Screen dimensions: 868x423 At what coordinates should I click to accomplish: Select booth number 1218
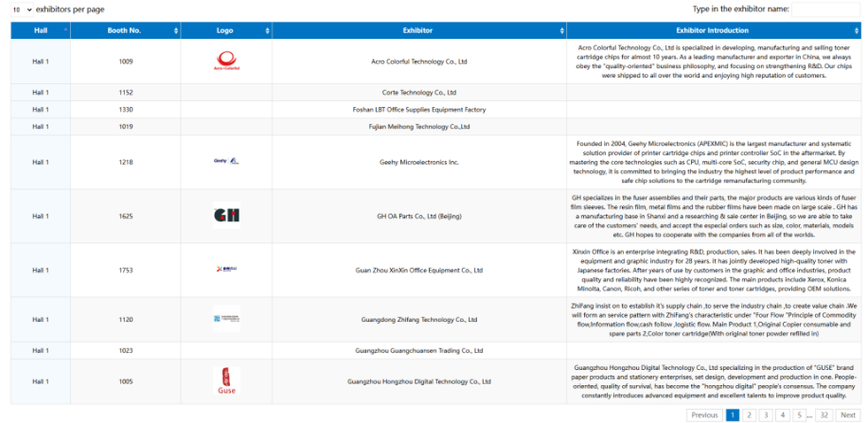pos(126,162)
